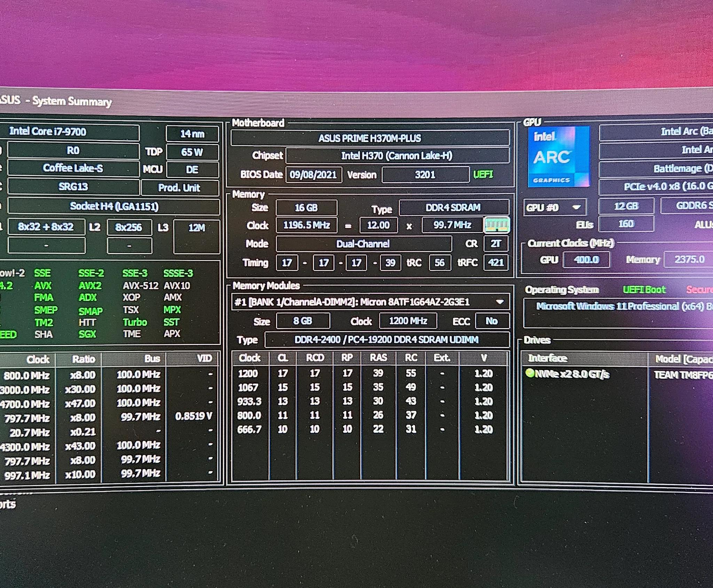Click the BIOS date 09/08/2021 field
This screenshot has height=588, width=713.
313,174
